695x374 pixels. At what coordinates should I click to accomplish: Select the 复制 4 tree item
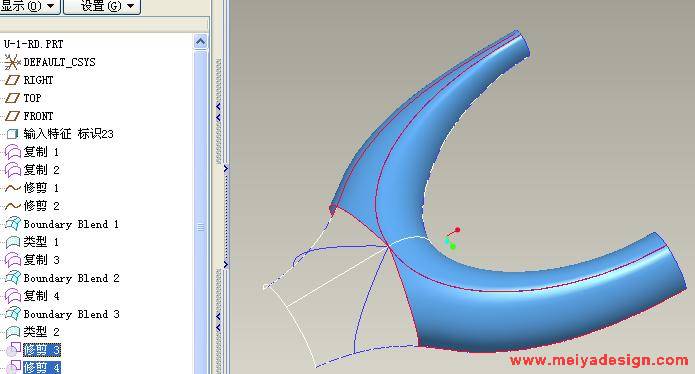(41, 296)
